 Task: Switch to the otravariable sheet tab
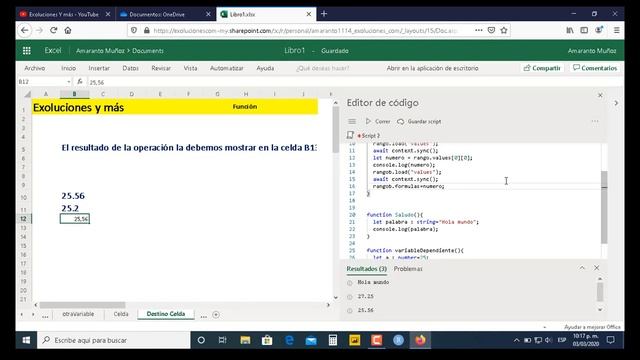pos(78,314)
